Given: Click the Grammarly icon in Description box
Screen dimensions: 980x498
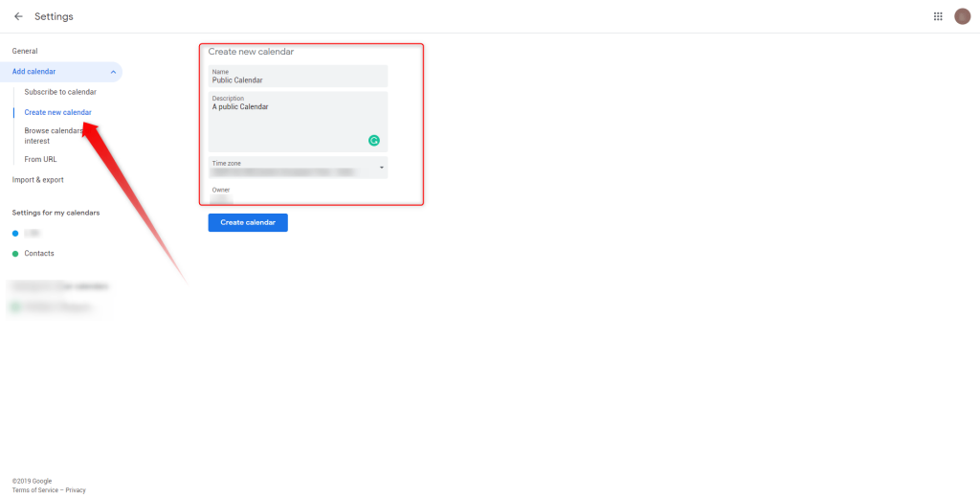Looking at the screenshot, I should click(x=374, y=140).
